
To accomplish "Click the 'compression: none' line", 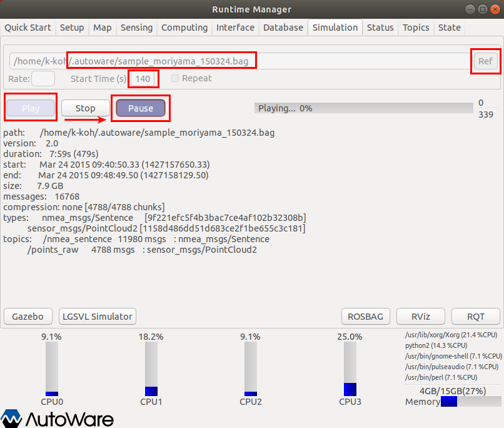I will 84,206.
